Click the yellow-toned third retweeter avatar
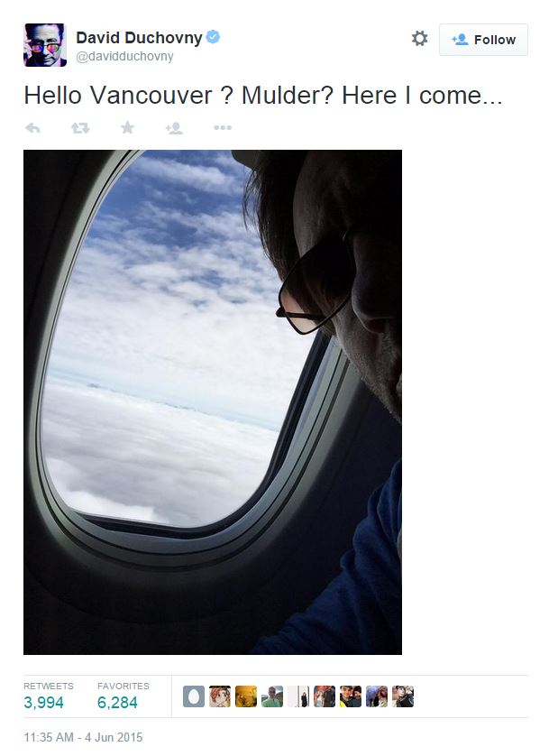558x756 pixels. [246, 696]
